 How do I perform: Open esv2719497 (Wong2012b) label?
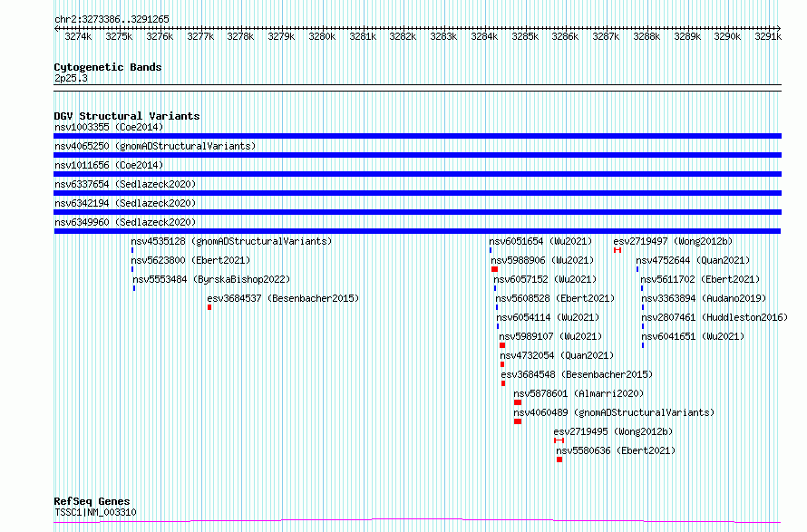click(x=673, y=241)
